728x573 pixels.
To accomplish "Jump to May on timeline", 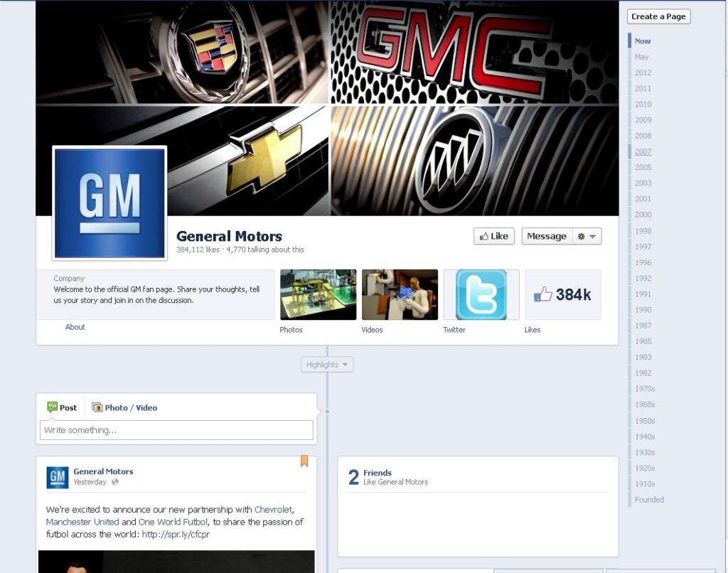I will (641, 57).
